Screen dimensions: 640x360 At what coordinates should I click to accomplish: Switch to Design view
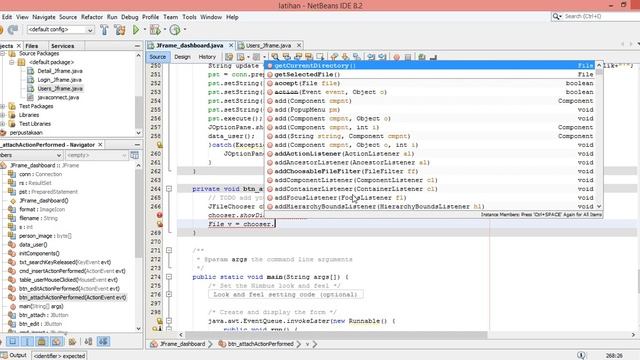(x=182, y=57)
